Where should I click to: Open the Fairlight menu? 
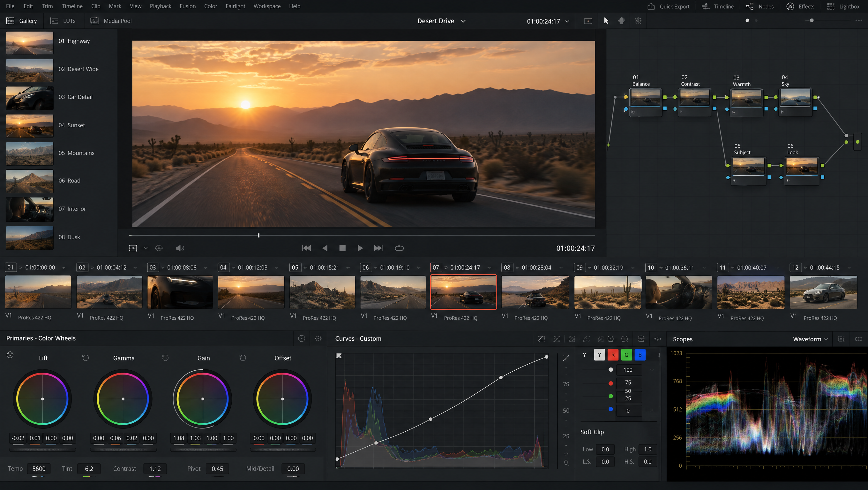pyautogui.click(x=235, y=6)
